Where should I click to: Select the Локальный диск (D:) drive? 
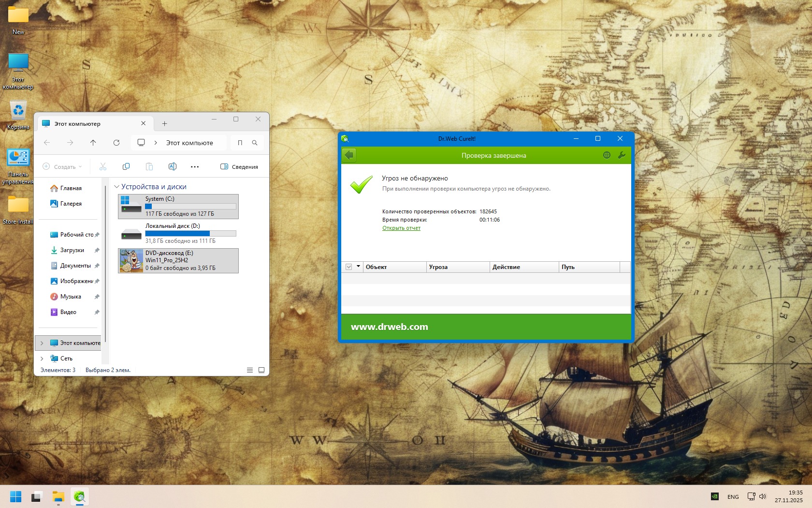click(x=178, y=233)
